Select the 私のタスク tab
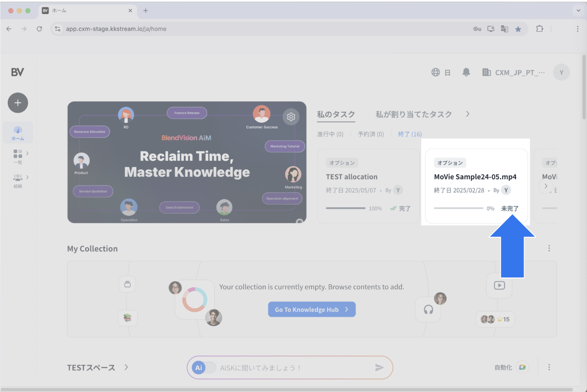 336,115
